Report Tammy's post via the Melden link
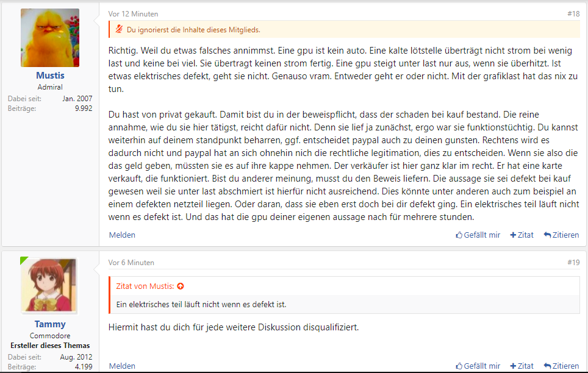This screenshot has width=588, height=373. [121, 366]
